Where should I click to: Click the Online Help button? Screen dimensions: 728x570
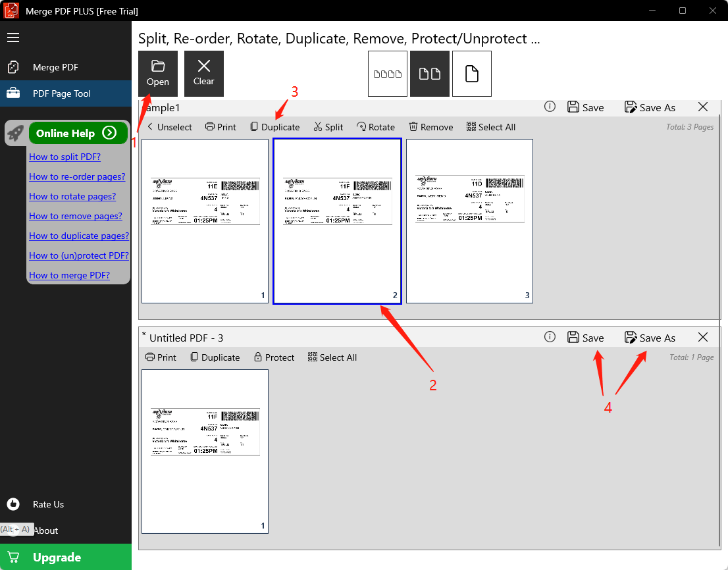[x=78, y=133]
